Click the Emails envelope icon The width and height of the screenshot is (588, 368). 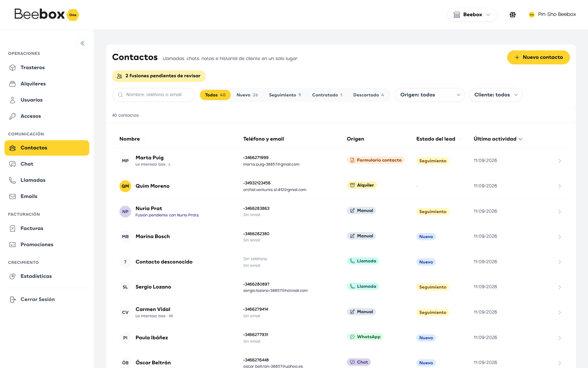tap(12, 197)
